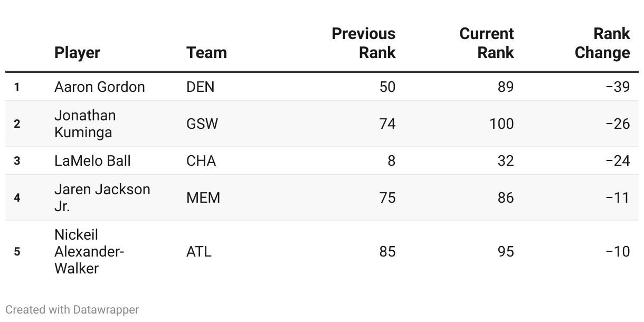Click the CHA team cell
The image size is (644, 322).
point(201,160)
